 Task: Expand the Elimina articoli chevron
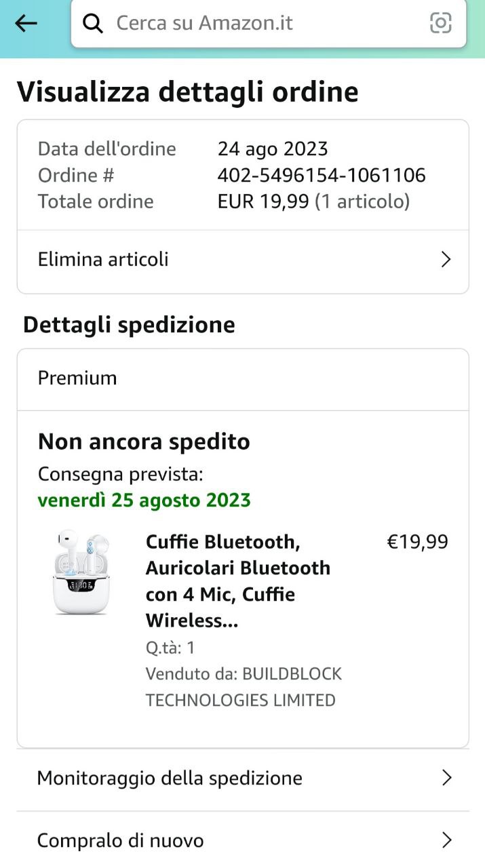(446, 260)
